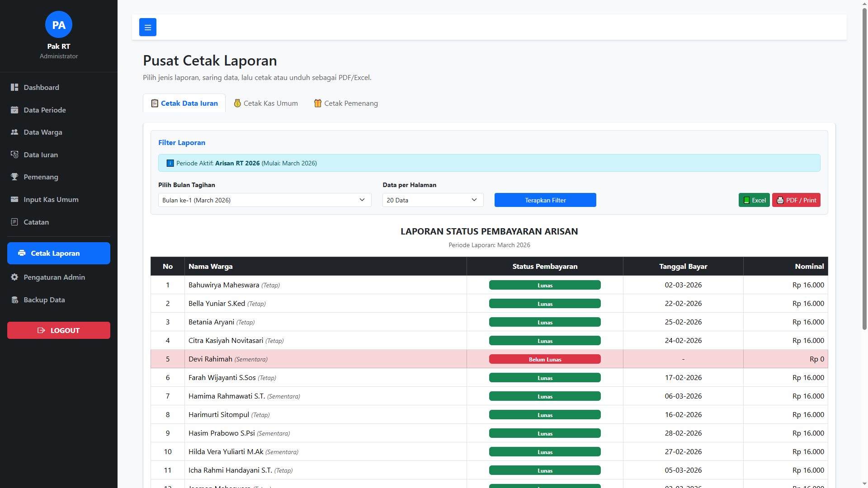Image resolution: width=868 pixels, height=488 pixels.
Task: Select Data Iuran in sidebar
Action: pyautogui.click(x=41, y=155)
